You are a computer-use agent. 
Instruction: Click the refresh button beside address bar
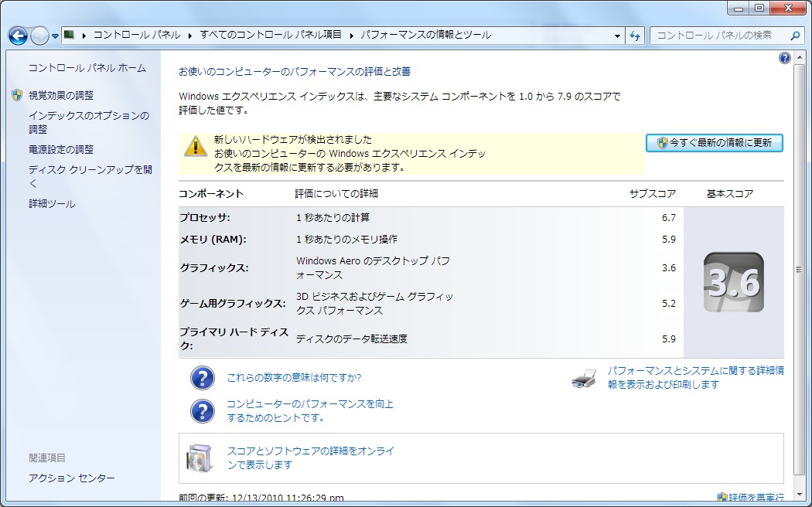point(635,36)
